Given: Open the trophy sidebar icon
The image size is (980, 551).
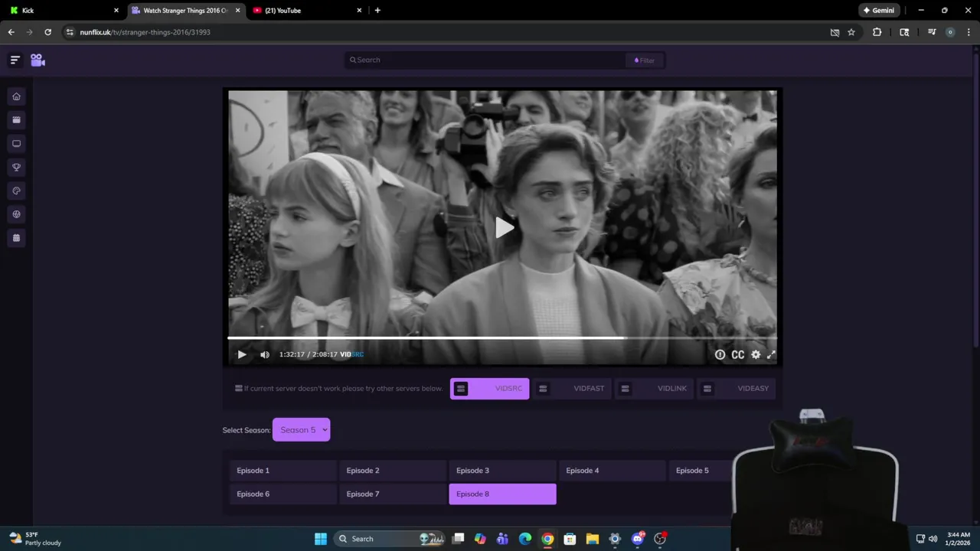Looking at the screenshot, I should [16, 167].
